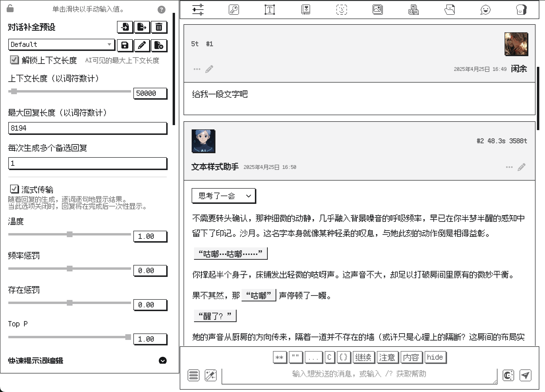Open the background image settings tab
Image resolution: width=545 pixels, height=392 pixels.
[x=378, y=10]
